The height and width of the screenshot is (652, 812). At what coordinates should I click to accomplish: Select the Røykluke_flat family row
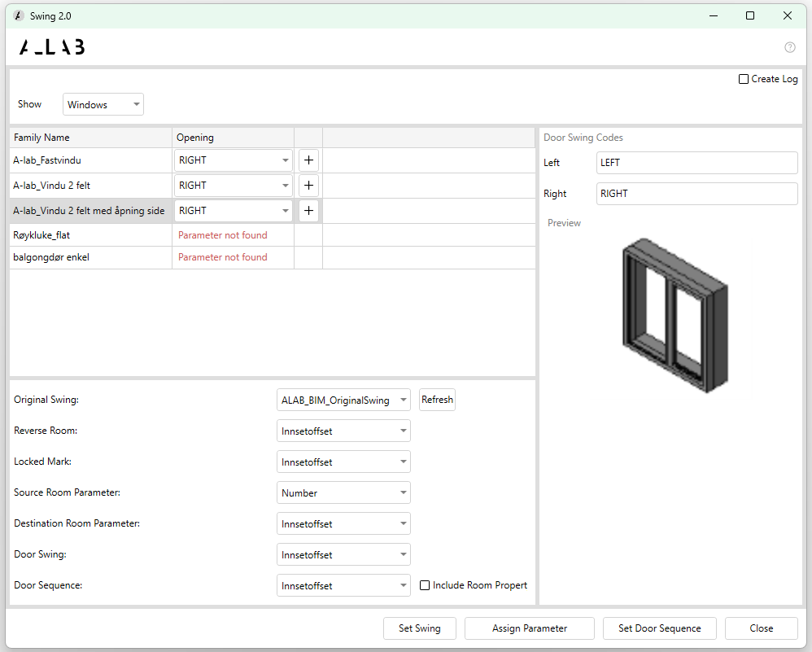(90, 235)
